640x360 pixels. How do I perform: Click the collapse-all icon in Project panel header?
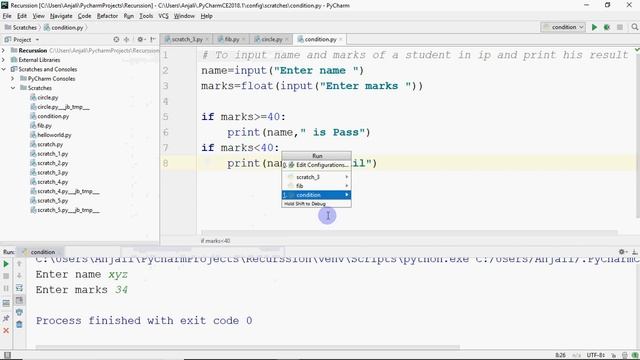coord(127,40)
